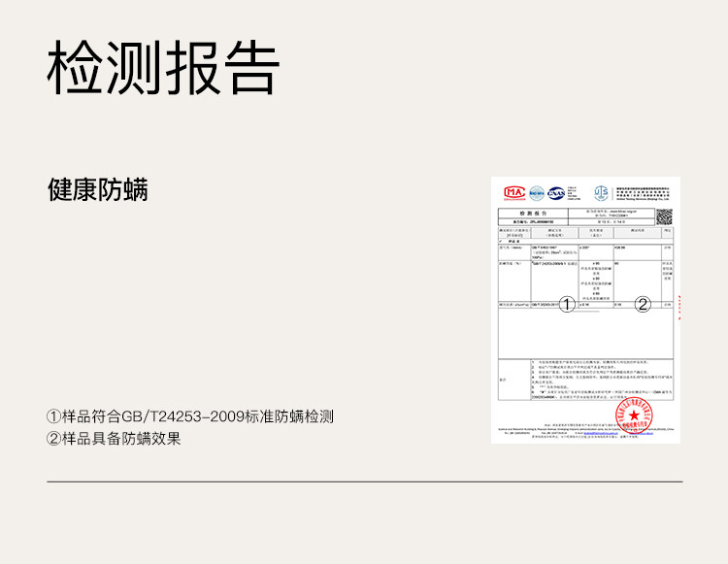The width and height of the screenshot is (728, 564).
Task: Click the blank area of the report table
Action: pos(585,335)
